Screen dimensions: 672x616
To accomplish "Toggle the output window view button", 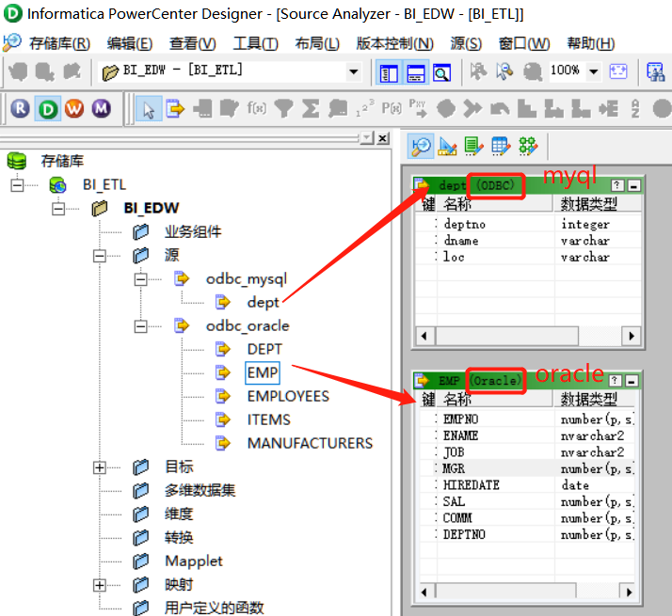I will click(x=416, y=72).
